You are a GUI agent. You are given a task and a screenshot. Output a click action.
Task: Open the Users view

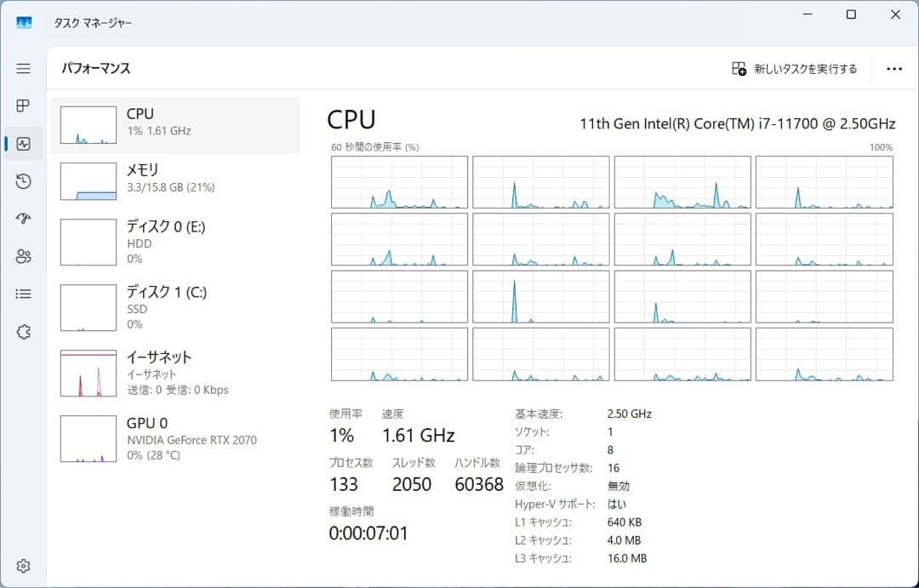pos(23,256)
